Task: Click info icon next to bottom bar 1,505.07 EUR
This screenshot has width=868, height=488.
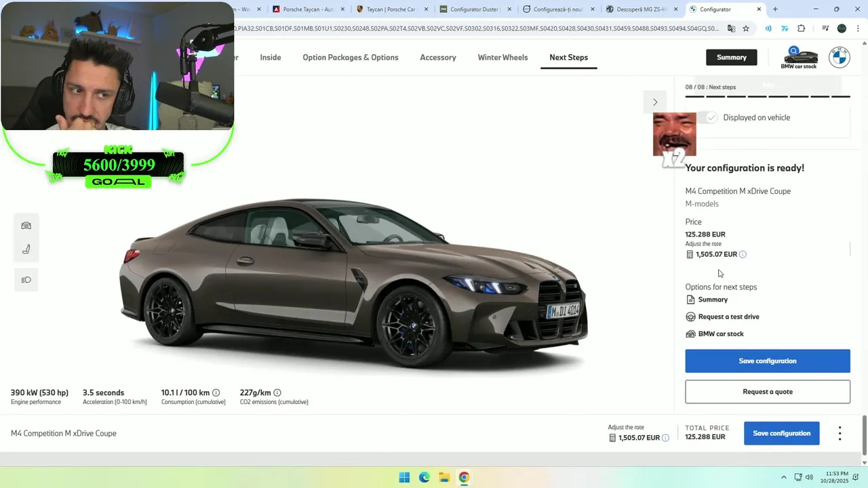Action: click(665, 438)
